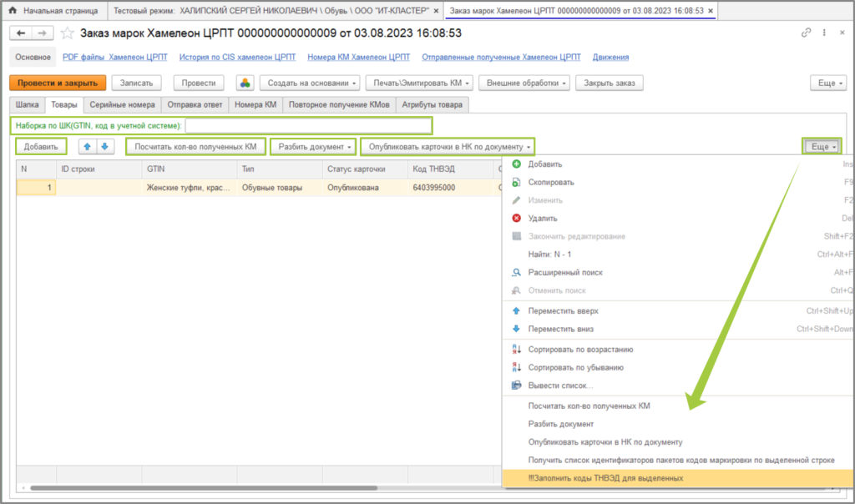Go back with the left arrow button

(21, 33)
